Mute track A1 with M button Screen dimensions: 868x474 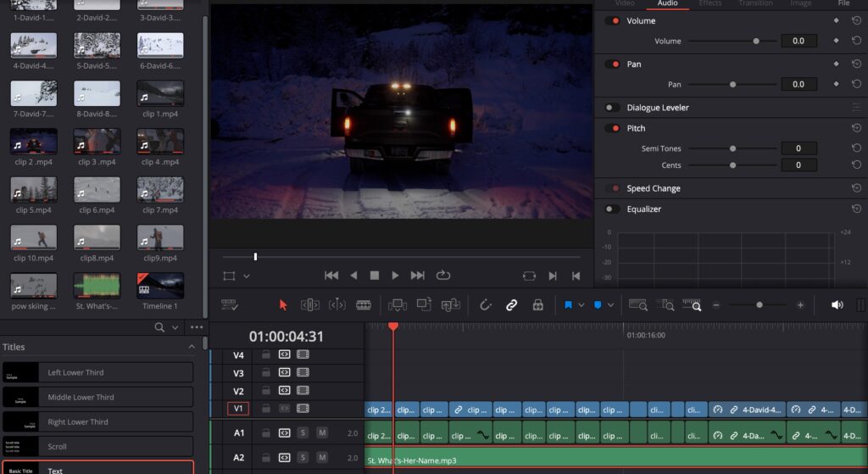point(322,433)
